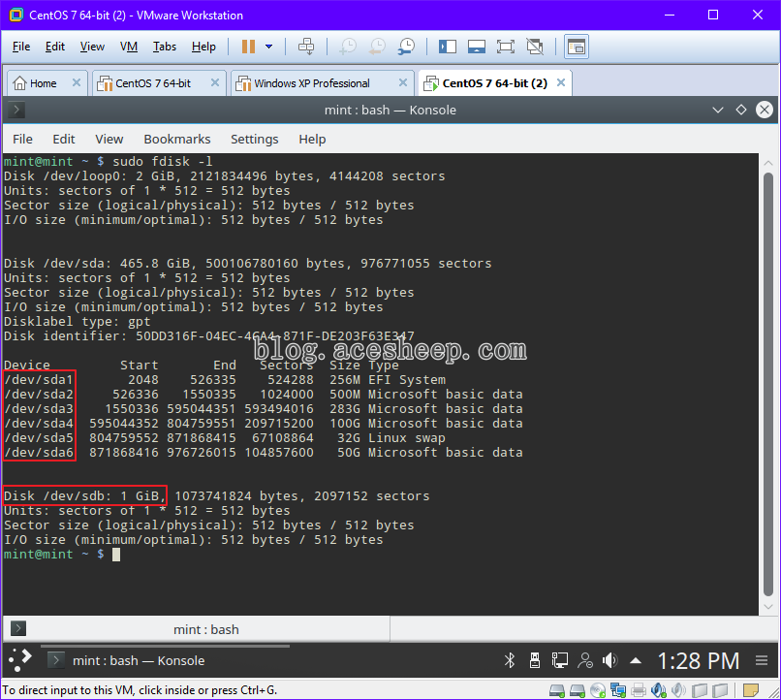Revert VM to previous snapshot
The image size is (781, 700).
(377, 47)
